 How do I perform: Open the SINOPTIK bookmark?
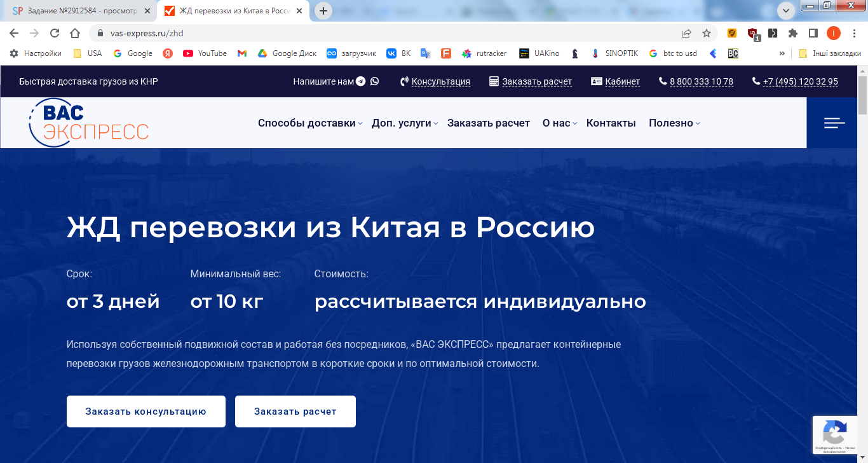[x=614, y=53]
